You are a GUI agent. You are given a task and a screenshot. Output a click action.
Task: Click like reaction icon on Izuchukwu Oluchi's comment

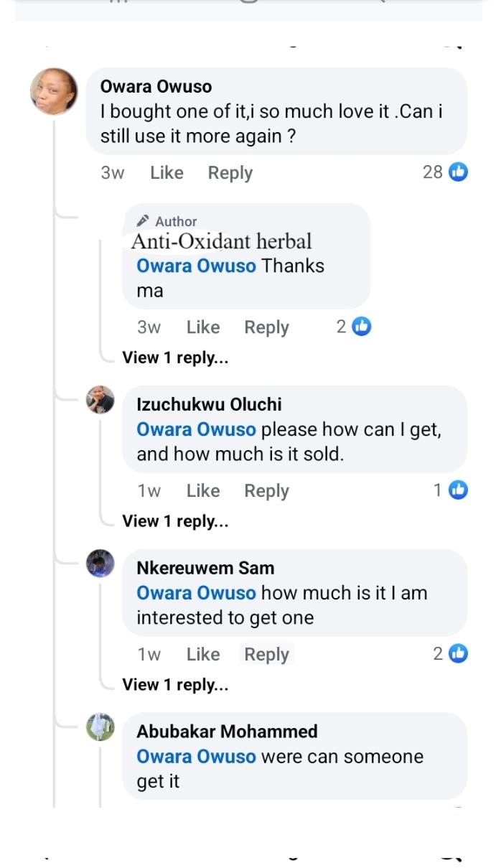pyautogui.click(x=458, y=490)
